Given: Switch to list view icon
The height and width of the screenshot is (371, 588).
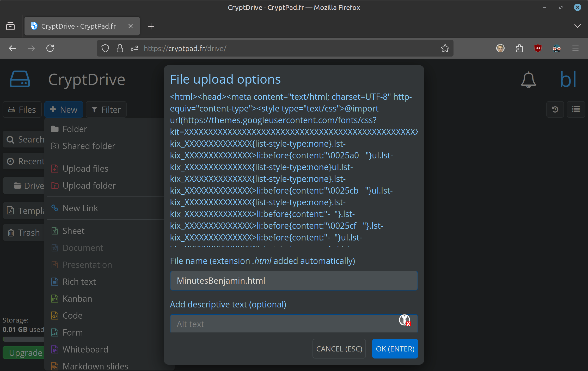Looking at the screenshot, I should pyautogui.click(x=576, y=109).
